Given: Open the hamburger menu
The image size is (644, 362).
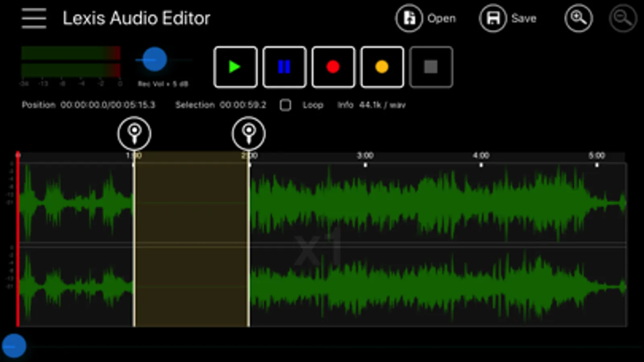Looking at the screenshot, I should click(x=34, y=19).
